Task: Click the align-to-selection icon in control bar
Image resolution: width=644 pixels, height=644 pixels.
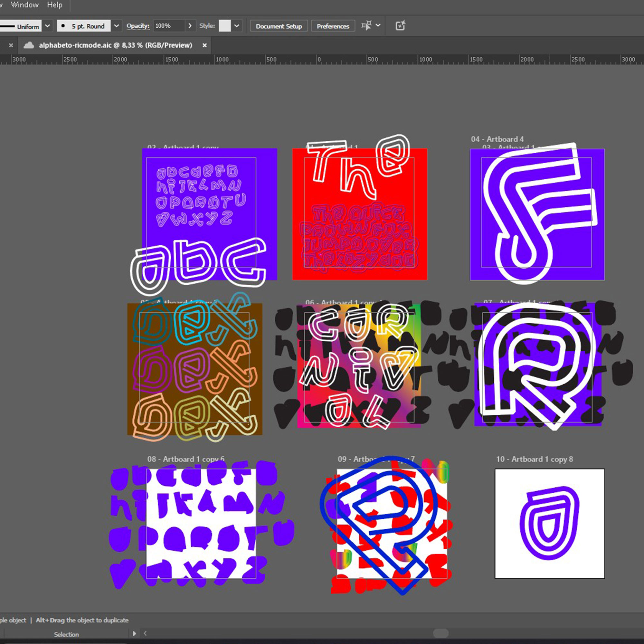Action: click(x=366, y=26)
